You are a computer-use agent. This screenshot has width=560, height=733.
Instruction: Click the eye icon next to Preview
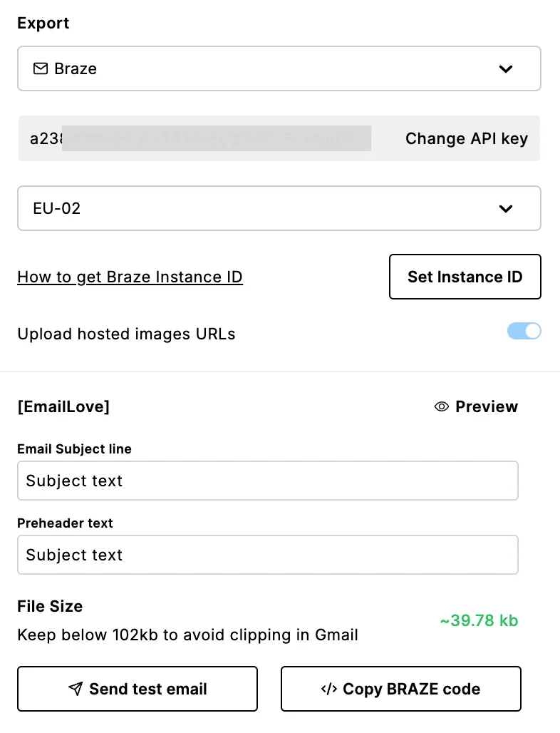pyautogui.click(x=442, y=407)
